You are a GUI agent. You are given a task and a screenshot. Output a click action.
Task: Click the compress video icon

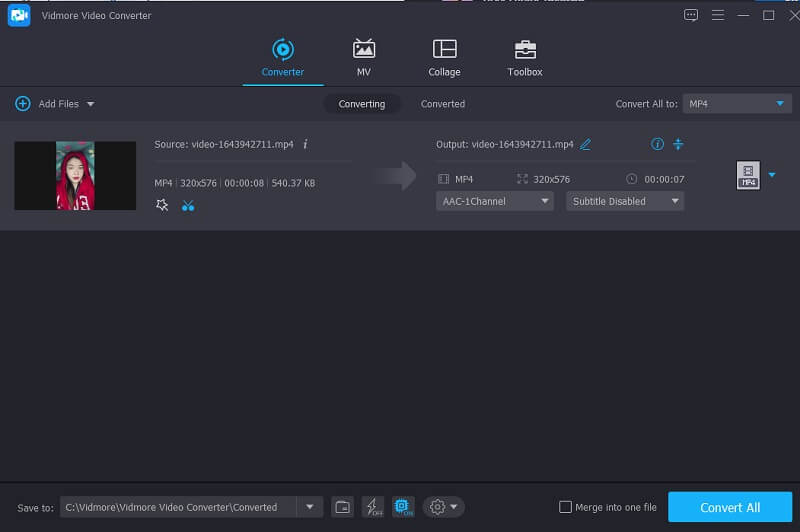pyautogui.click(x=678, y=144)
